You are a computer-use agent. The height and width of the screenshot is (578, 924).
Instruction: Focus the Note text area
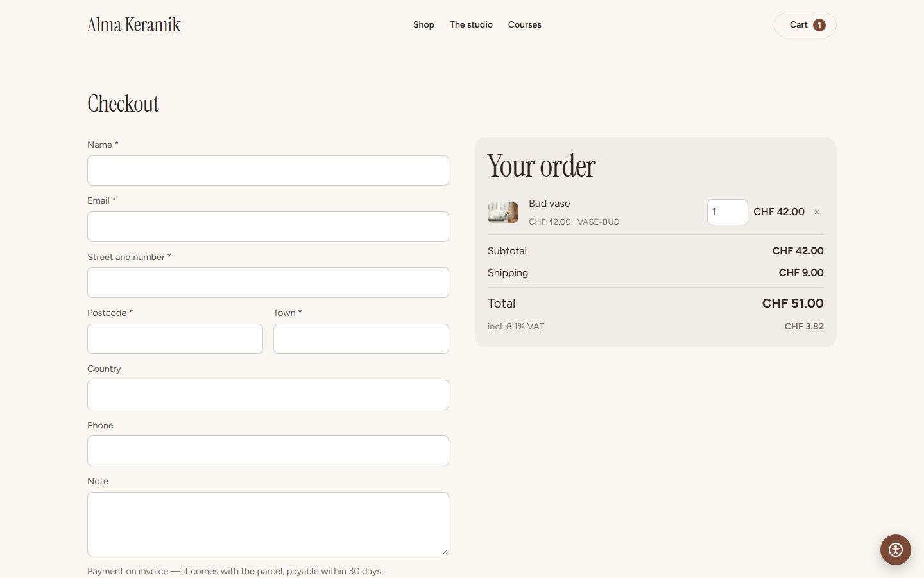(268, 524)
